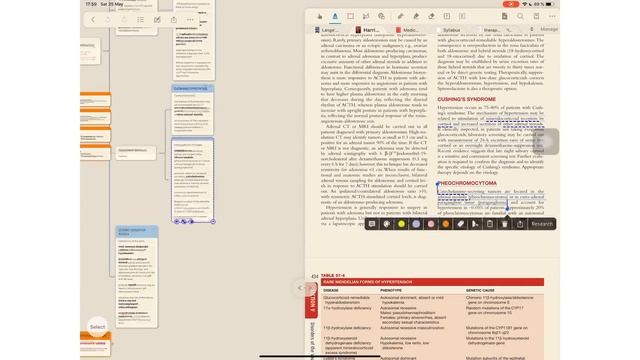This screenshot has height=360, width=640.
Task: Click the expand circle on selected mindmap node
Action: 213,222
